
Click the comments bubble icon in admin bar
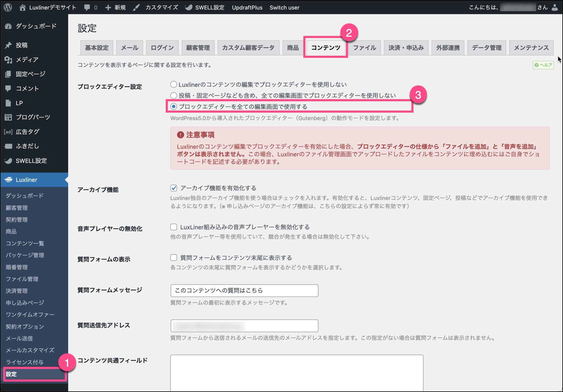[x=87, y=8]
